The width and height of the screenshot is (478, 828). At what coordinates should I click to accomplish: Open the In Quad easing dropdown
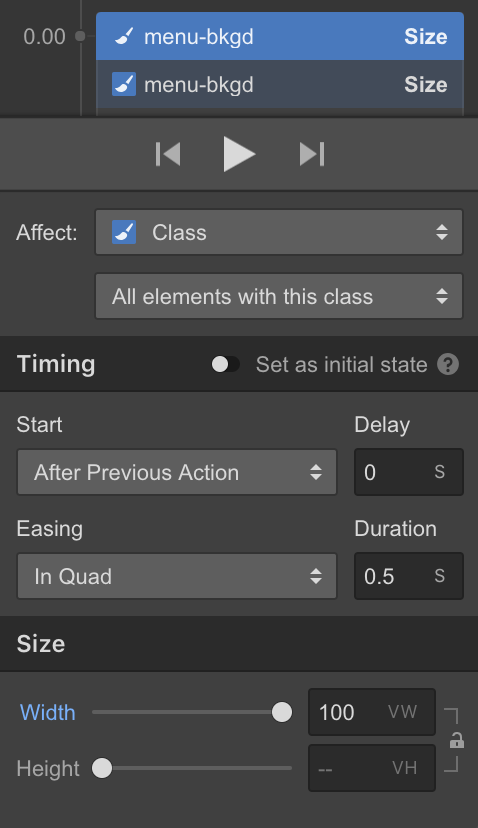click(x=177, y=576)
